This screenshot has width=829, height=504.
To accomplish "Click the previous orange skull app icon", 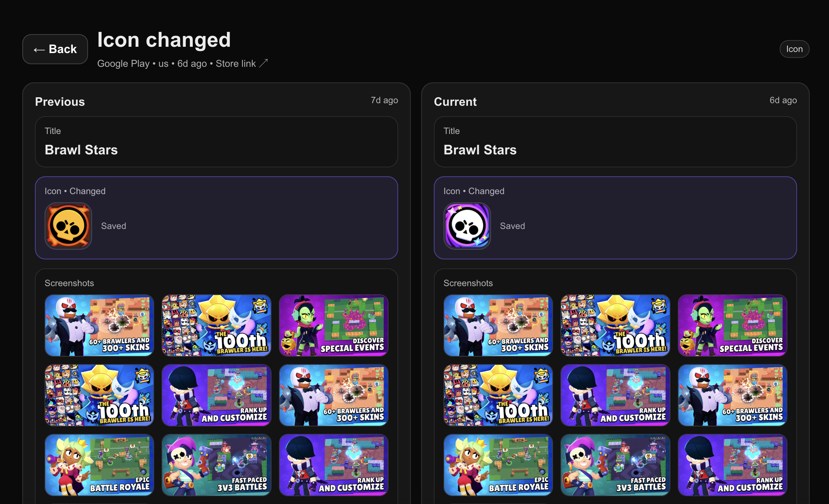I will click(68, 226).
